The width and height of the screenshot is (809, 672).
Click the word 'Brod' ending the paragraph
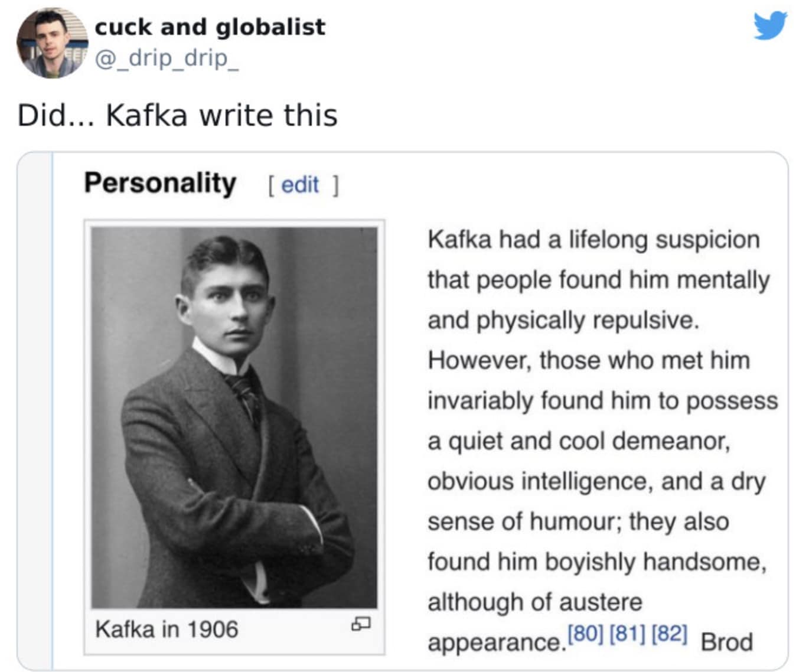(726, 642)
